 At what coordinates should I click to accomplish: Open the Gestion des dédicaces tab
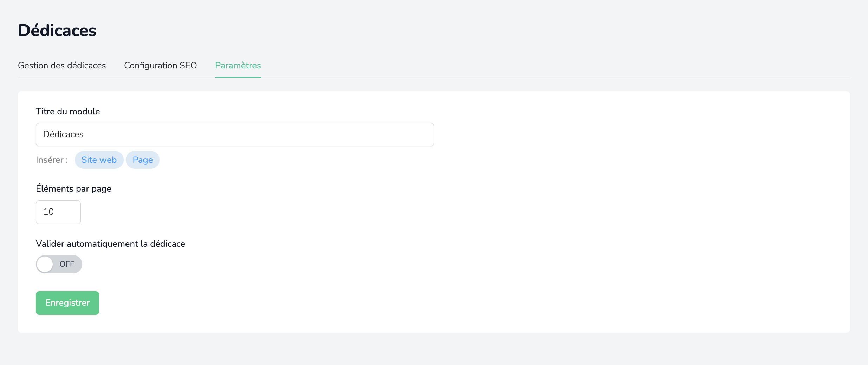(62, 66)
